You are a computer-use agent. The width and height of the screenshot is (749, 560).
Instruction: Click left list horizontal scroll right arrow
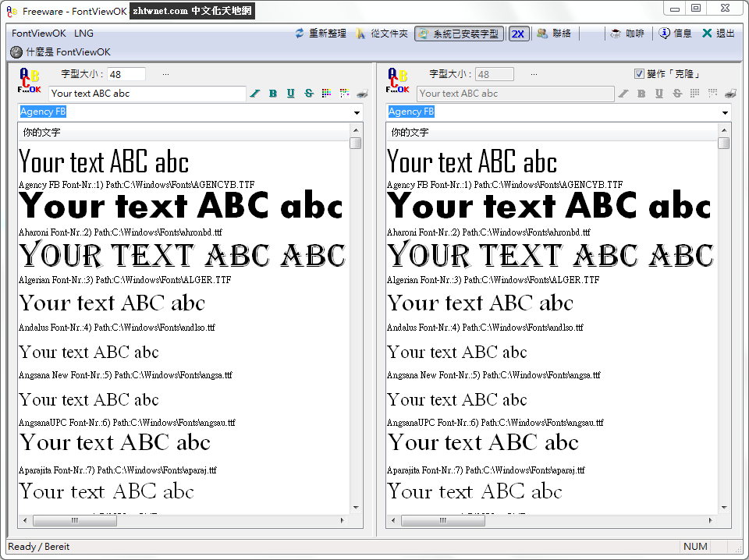[x=342, y=520]
